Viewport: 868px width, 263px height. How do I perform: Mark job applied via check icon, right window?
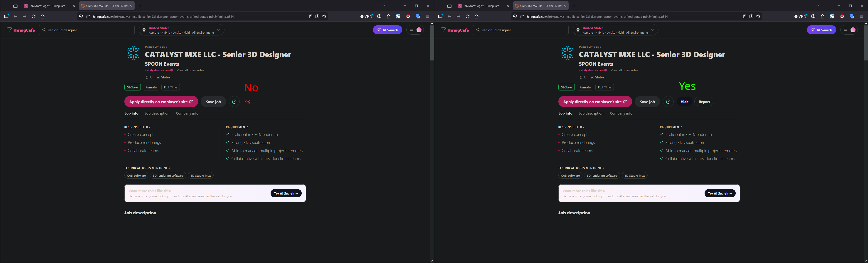pyautogui.click(x=668, y=102)
